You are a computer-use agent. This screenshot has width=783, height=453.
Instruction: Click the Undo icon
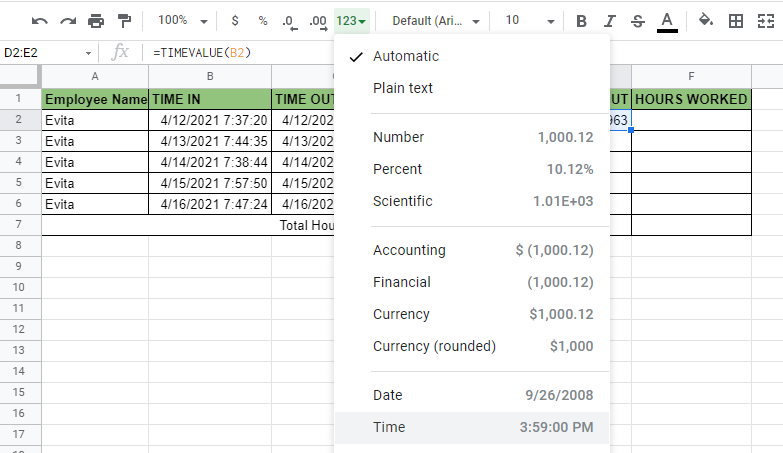(40, 20)
